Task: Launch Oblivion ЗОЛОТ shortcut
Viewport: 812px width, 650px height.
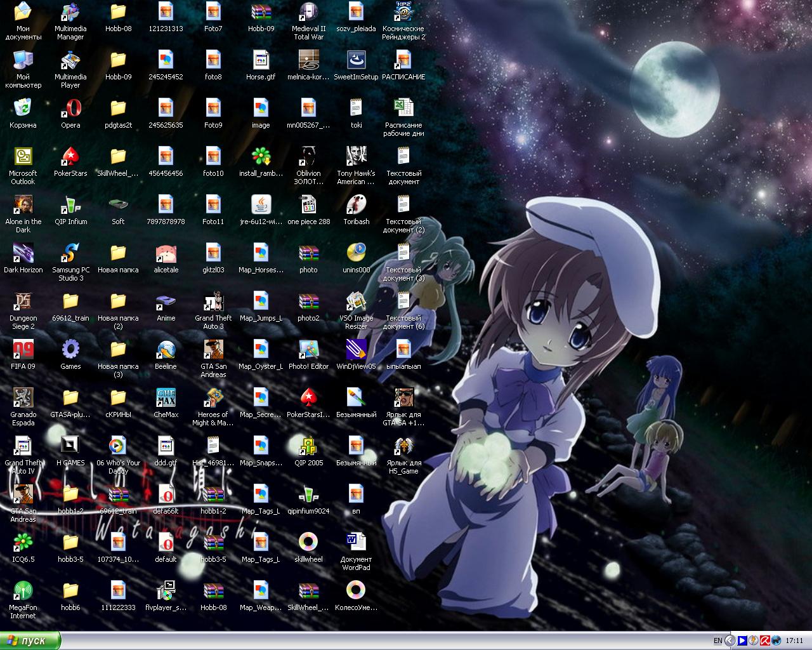Action: point(308,156)
